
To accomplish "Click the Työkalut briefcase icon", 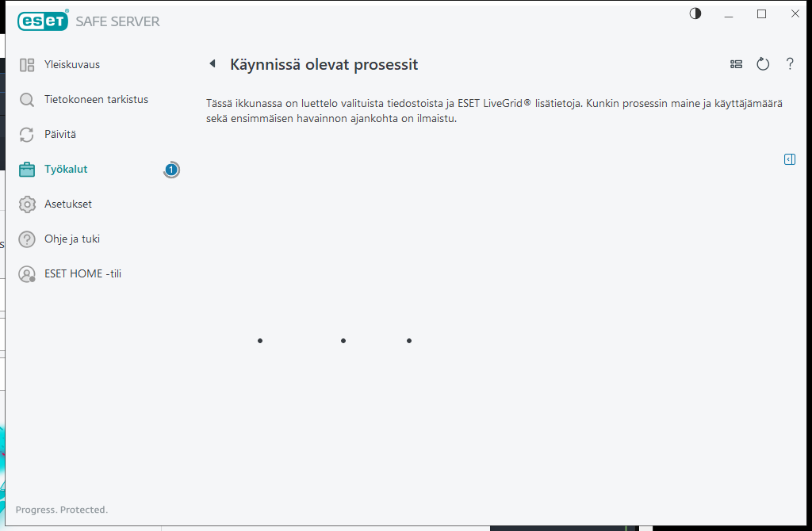I will [x=27, y=170].
